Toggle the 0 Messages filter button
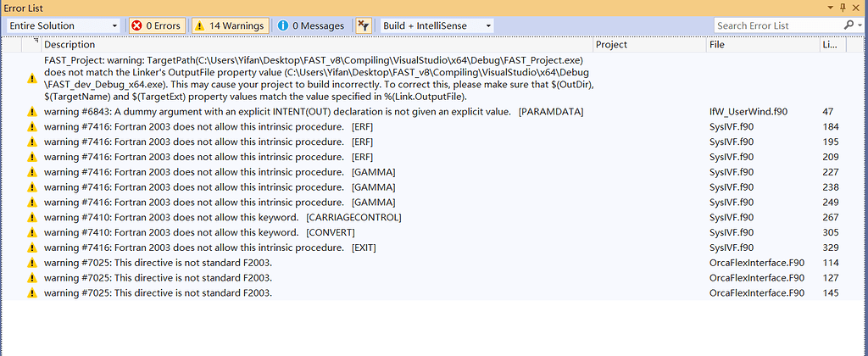Image resolution: width=868 pixels, height=356 pixels. [311, 25]
